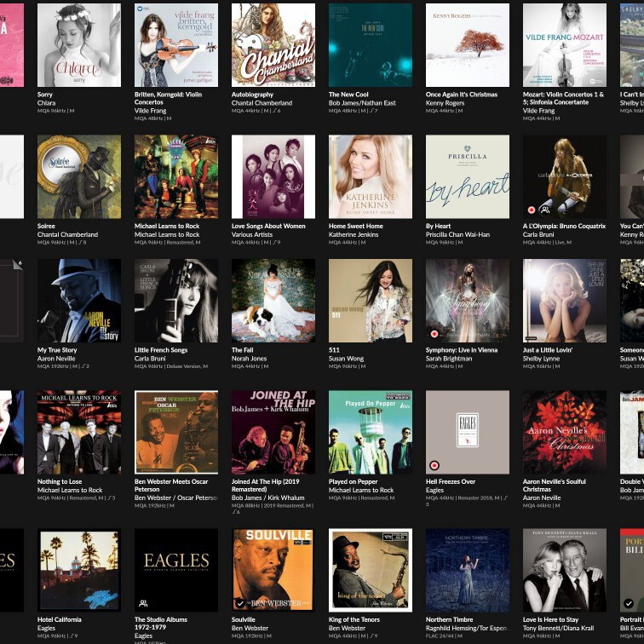Click 'MQA 88kHz | 2019 Remastered, M' text

click(273, 506)
